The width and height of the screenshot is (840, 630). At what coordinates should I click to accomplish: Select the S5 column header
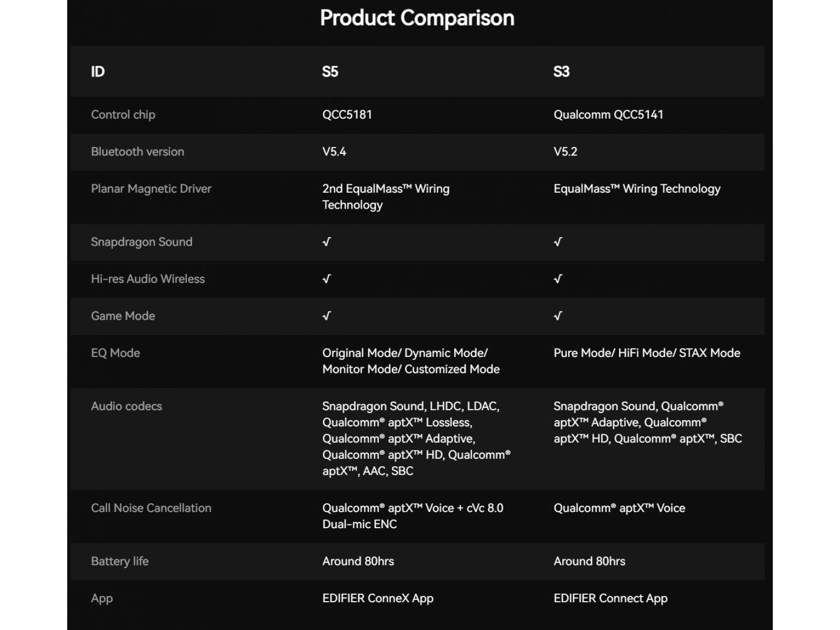point(330,71)
